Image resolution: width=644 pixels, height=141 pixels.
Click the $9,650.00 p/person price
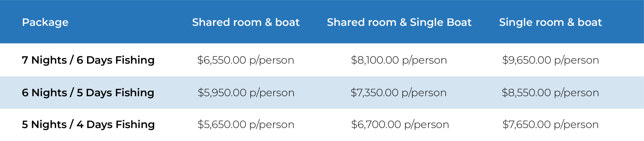[x=550, y=60]
